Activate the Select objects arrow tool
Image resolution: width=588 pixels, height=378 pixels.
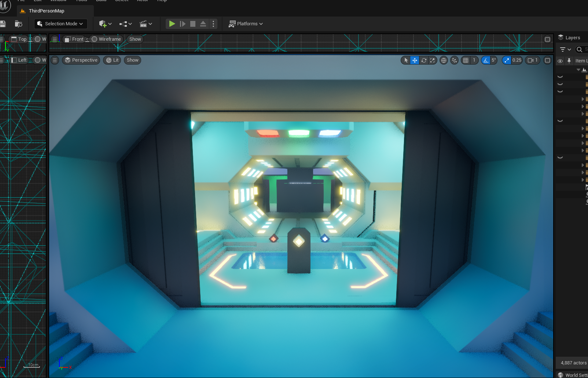(x=406, y=60)
